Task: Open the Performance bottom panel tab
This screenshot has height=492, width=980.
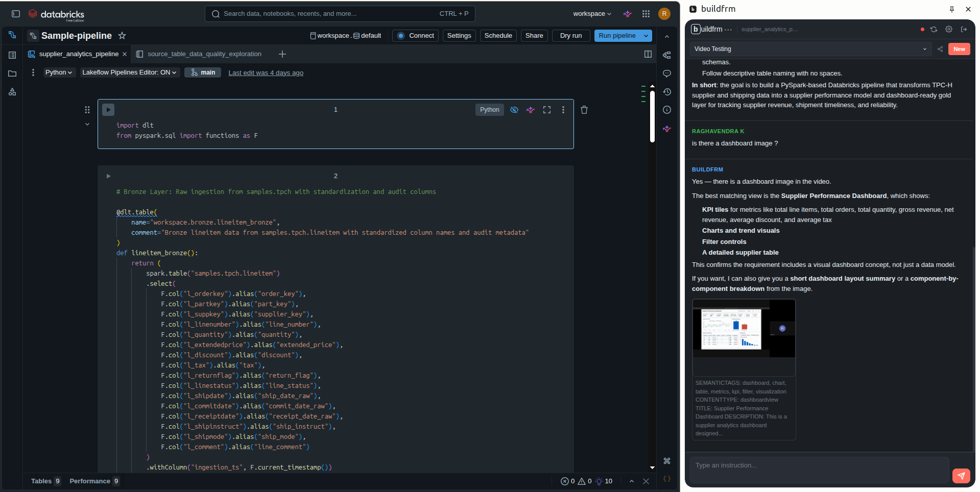Action: coord(94,481)
